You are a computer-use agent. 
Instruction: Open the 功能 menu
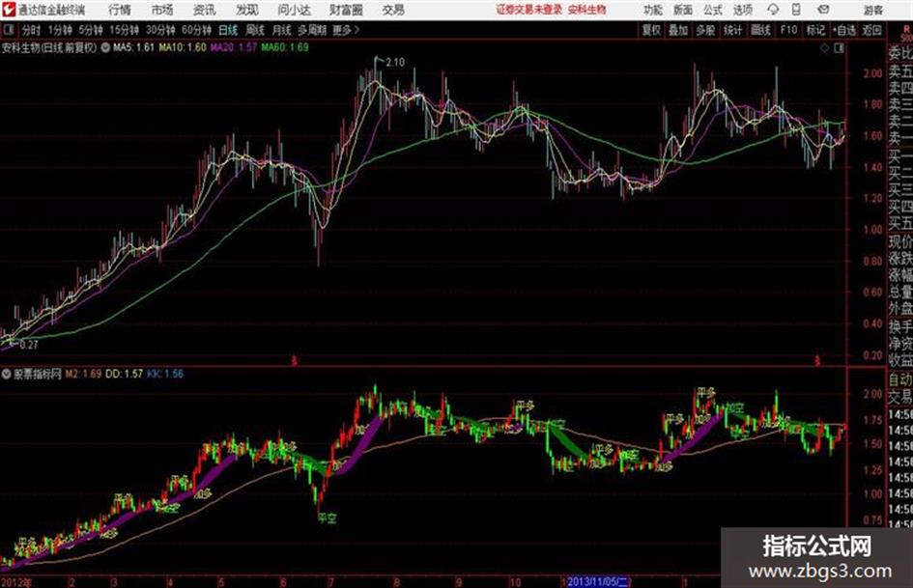coord(653,10)
